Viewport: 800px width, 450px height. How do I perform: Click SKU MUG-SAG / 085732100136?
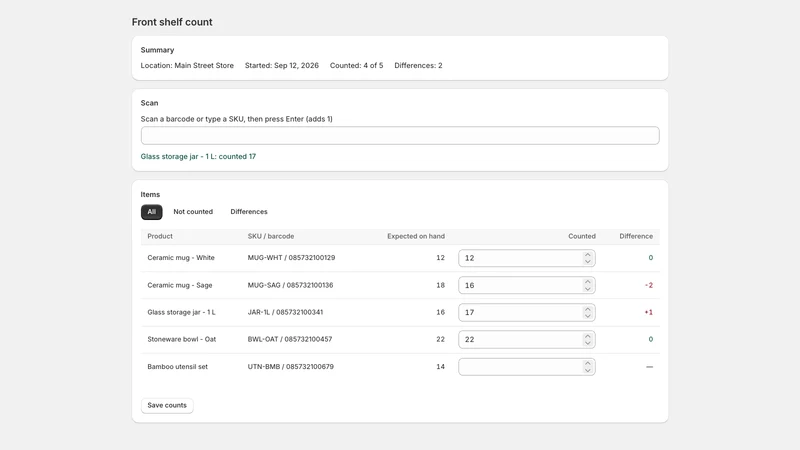click(x=290, y=285)
